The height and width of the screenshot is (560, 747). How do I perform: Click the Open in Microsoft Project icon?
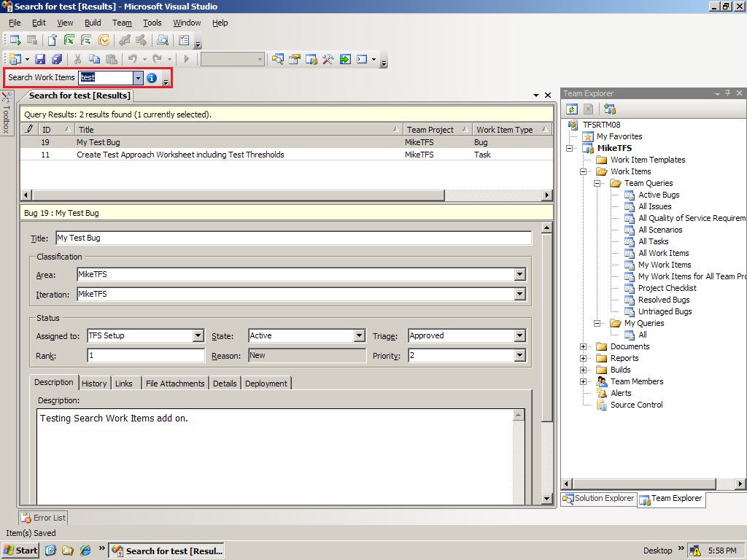click(x=86, y=41)
